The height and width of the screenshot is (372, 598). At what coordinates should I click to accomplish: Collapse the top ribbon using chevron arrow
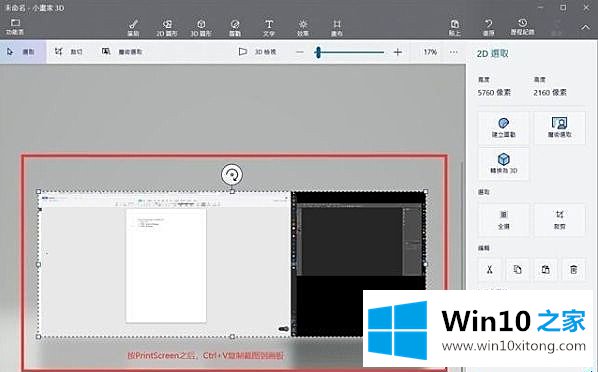tap(585, 27)
